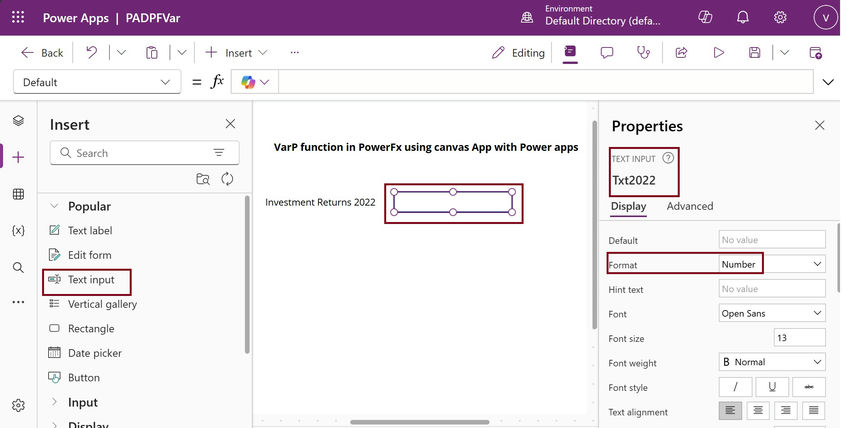Image resolution: width=850 pixels, height=428 pixels.
Task: Expand undo options chevron
Action: tap(121, 53)
